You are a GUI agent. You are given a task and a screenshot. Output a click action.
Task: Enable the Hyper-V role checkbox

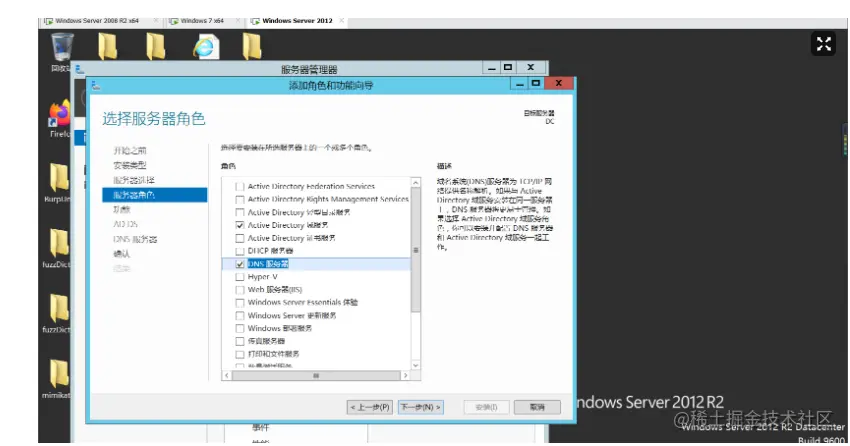click(x=240, y=277)
